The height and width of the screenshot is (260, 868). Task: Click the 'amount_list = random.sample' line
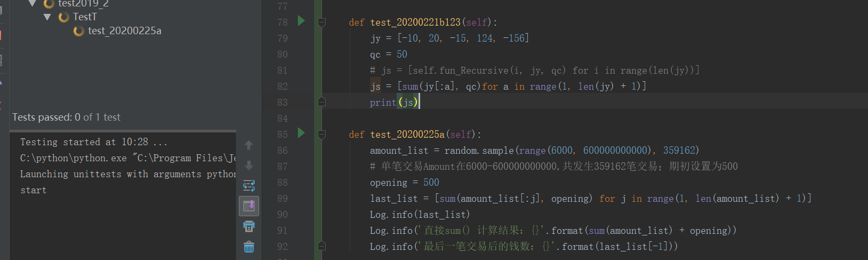tap(534, 151)
